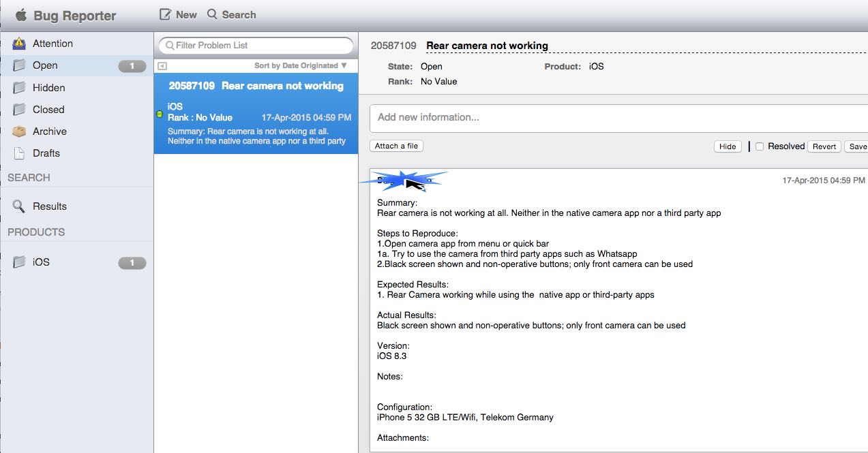Image resolution: width=868 pixels, height=453 pixels.
Task: Click the timestamp above the description
Action: pos(824,181)
